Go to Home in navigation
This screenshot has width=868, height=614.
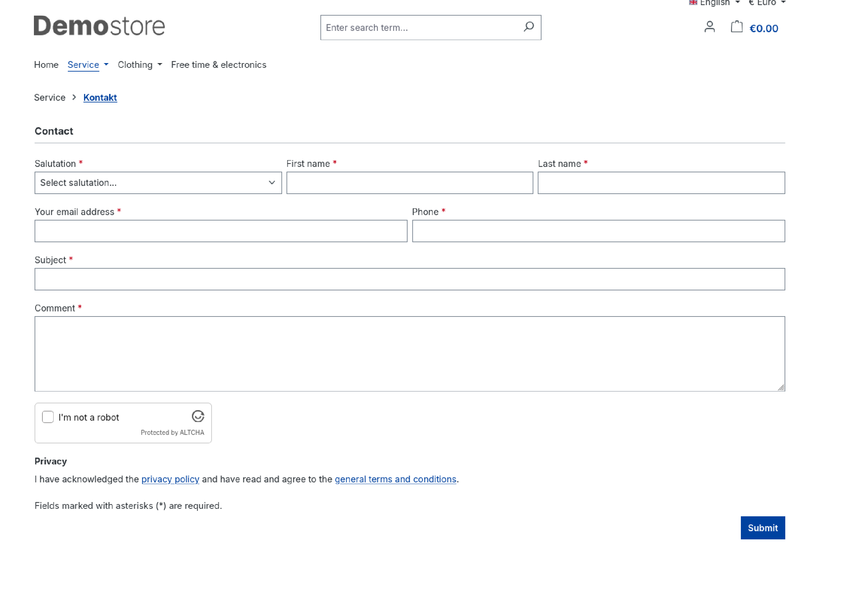pyautogui.click(x=46, y=65)
